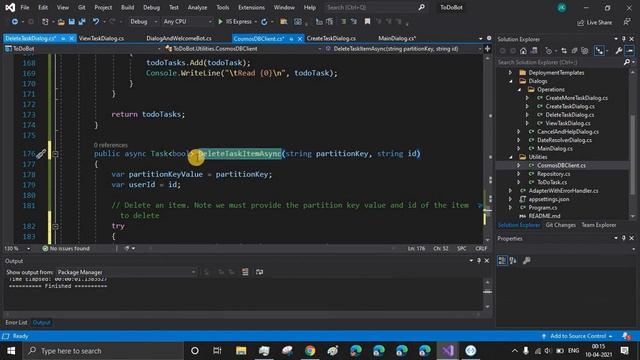This screenshot has width=640, height=360.
Task: Collapse the method outline at line 176
Action: pyautogui.click(x=56, y=154)
